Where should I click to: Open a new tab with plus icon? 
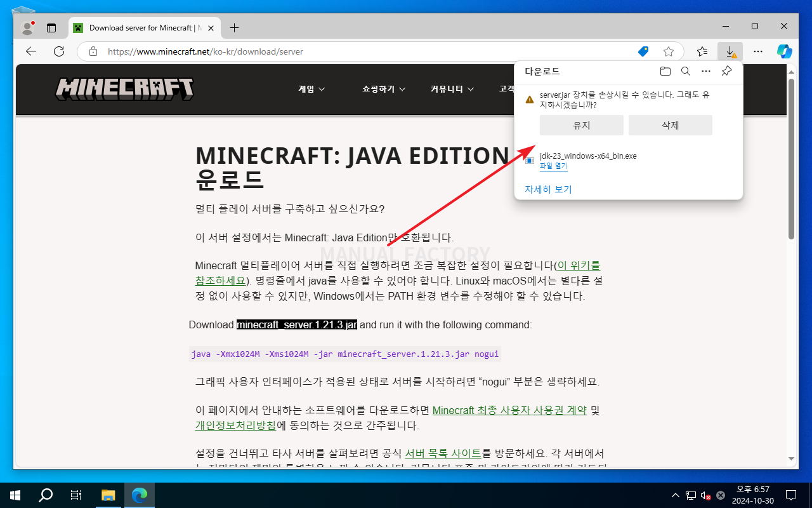click(x=234, y=27)
